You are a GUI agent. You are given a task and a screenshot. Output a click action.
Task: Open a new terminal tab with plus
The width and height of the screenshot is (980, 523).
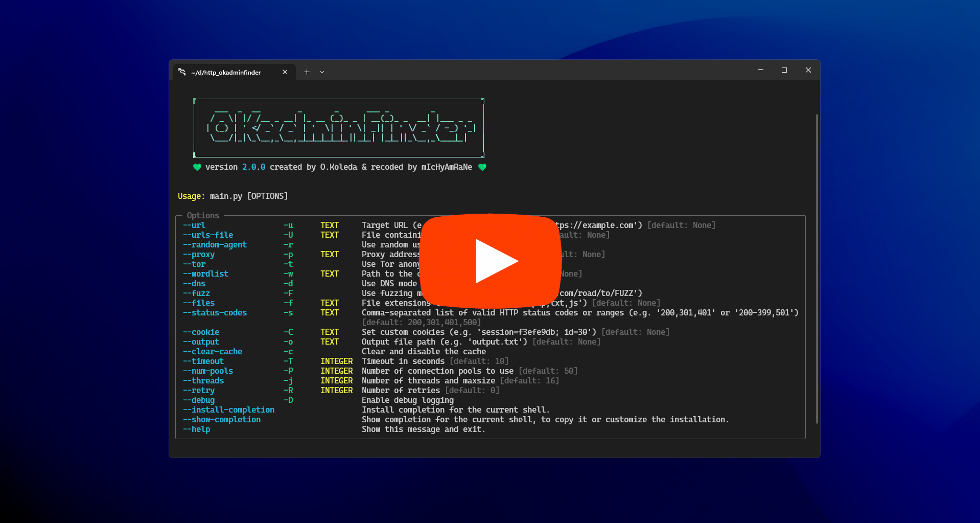click(x=307, y=72)
